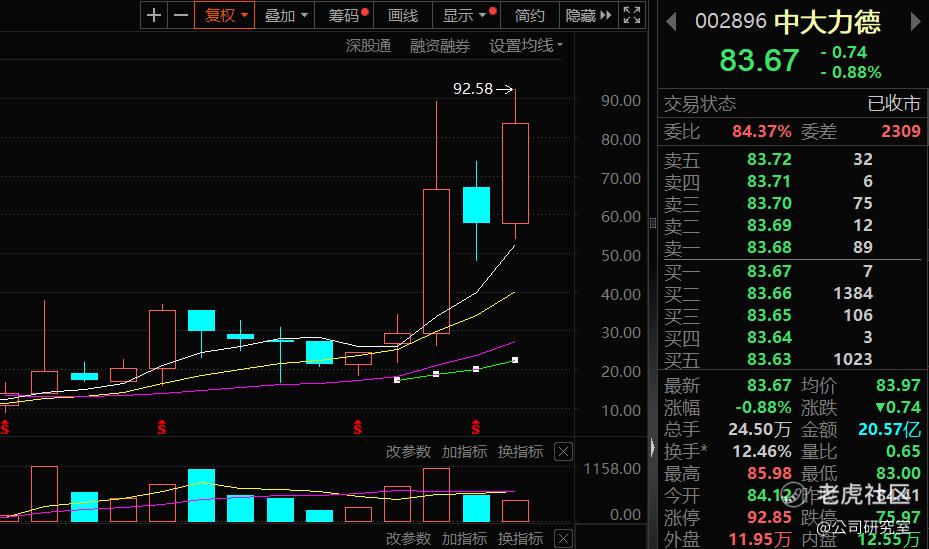The image size is (929, 549).
Task: Click the last cyan volume bar
Action: point(476,508)
